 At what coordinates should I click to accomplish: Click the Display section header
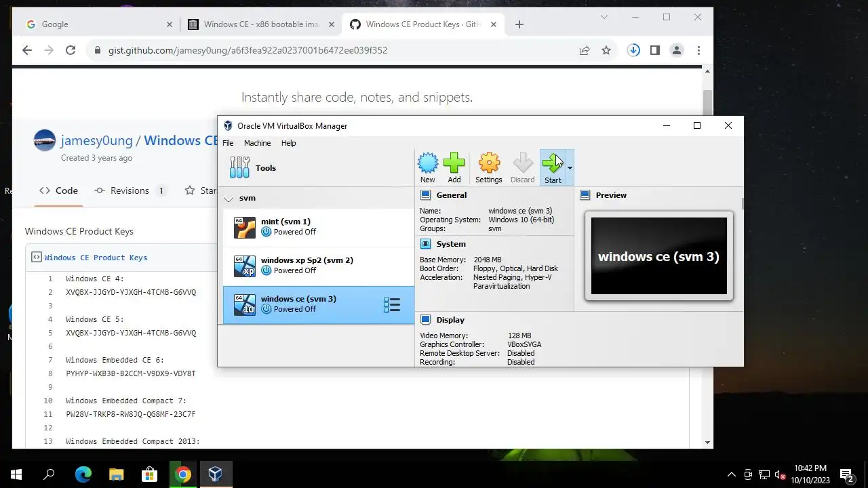(450, 320)
